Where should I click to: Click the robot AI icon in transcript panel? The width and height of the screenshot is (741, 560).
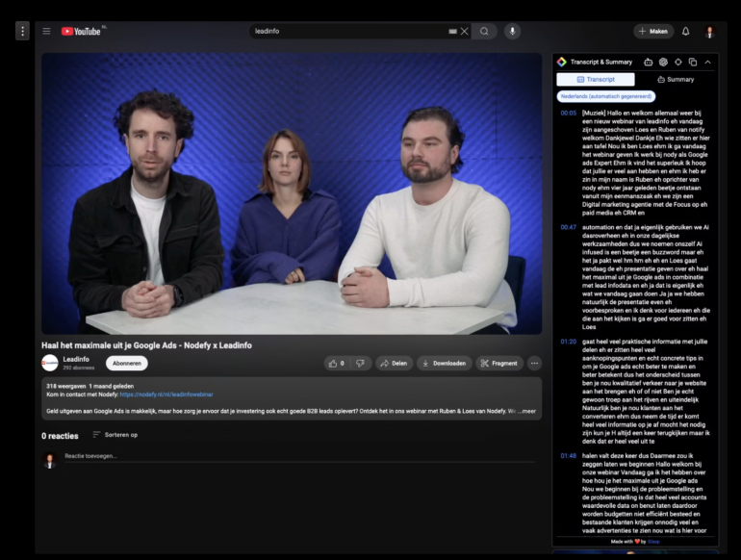(x=649, y=62)
